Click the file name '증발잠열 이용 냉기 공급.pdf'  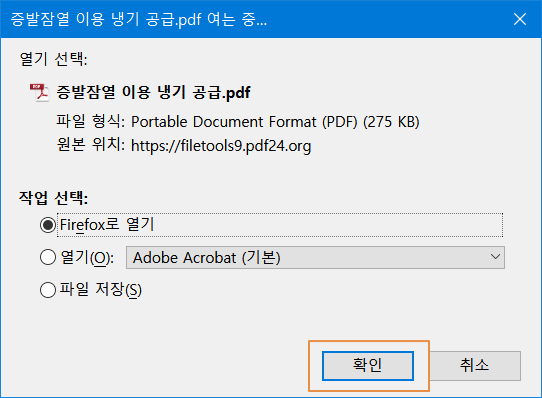(153, 92)
